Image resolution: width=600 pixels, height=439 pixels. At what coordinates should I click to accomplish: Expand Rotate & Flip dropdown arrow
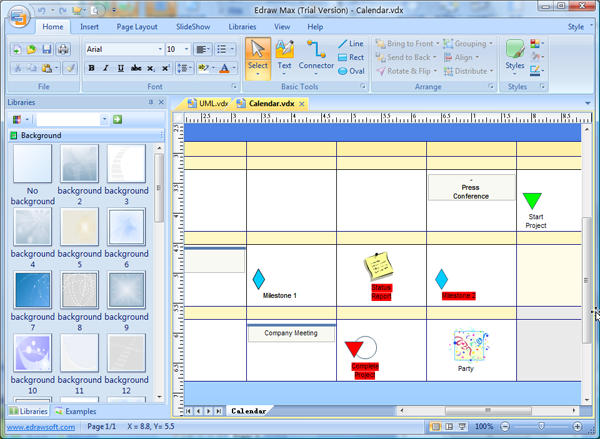(x=435, y=71)
